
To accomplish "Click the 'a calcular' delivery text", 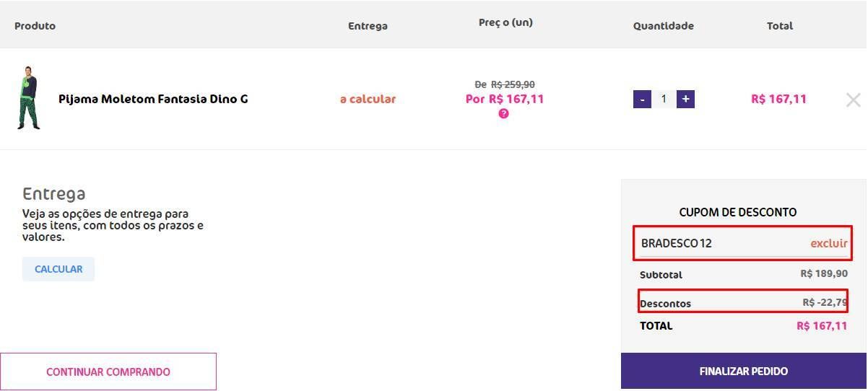I will click(x=368, y=99).
